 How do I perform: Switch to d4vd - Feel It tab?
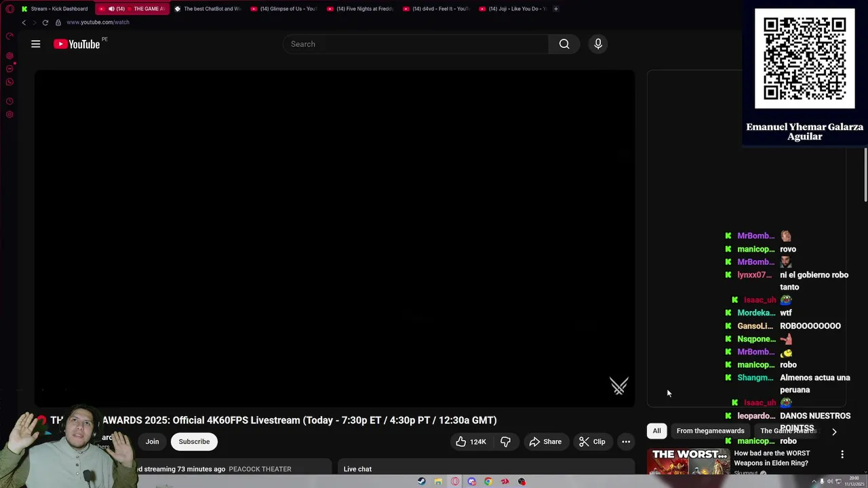pos(436,9)
